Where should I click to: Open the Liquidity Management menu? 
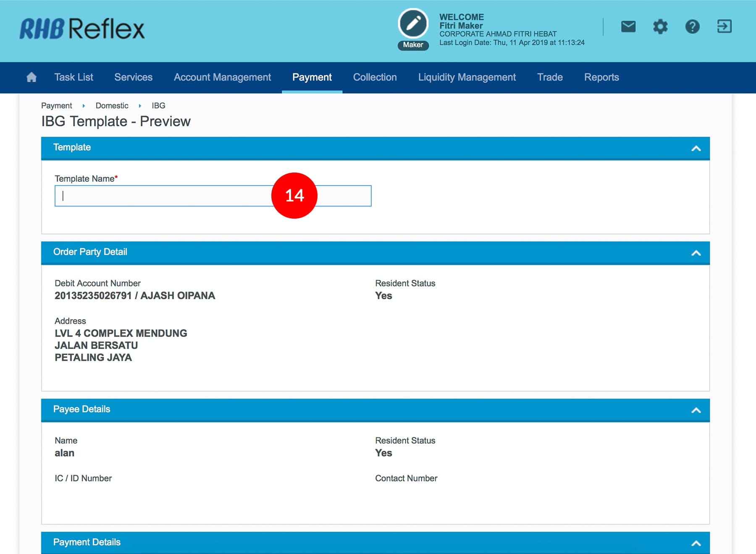tap(467, 77)
